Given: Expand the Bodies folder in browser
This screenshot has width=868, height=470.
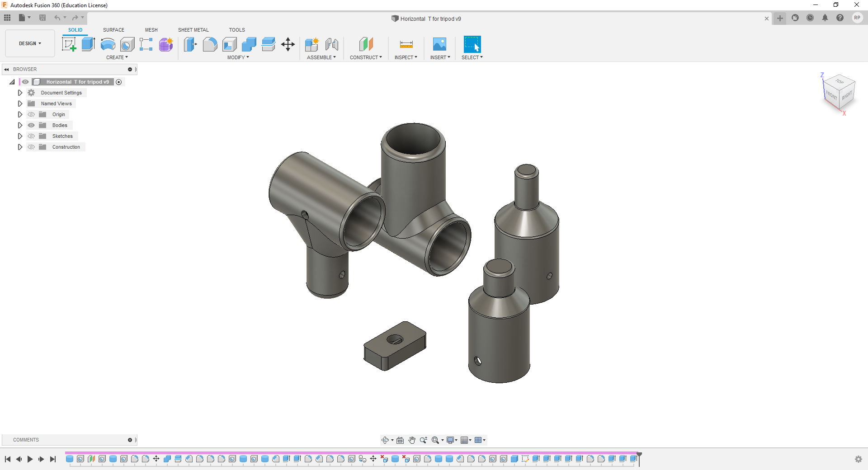Looking at the screenshot, I should click(20, 125).
